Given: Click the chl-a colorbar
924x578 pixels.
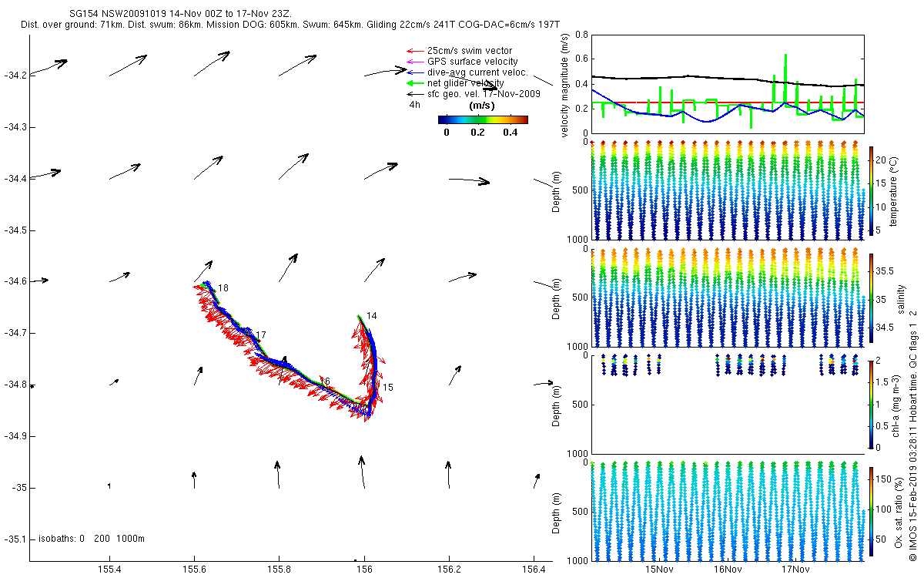Looking at the screenshot, I should tap(872, 404).
